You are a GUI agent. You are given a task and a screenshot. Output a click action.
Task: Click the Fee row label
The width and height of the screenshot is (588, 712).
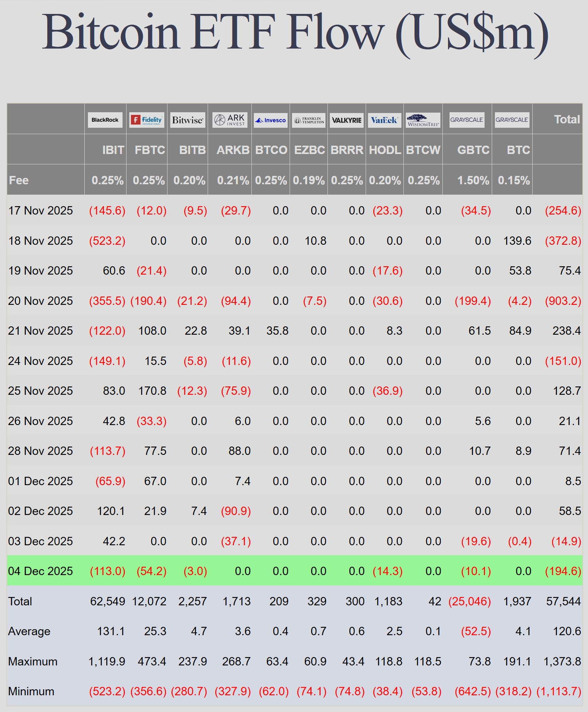[19, 180]
